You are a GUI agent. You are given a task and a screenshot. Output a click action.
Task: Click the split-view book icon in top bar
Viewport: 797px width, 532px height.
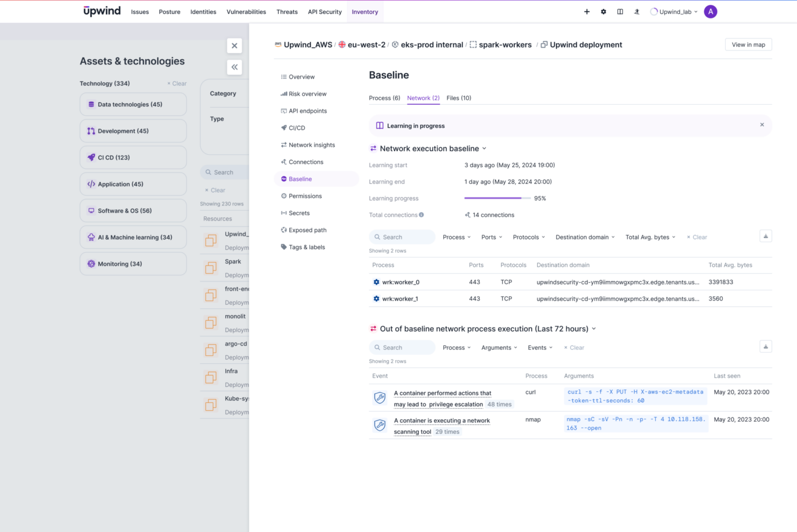(620, 11)
